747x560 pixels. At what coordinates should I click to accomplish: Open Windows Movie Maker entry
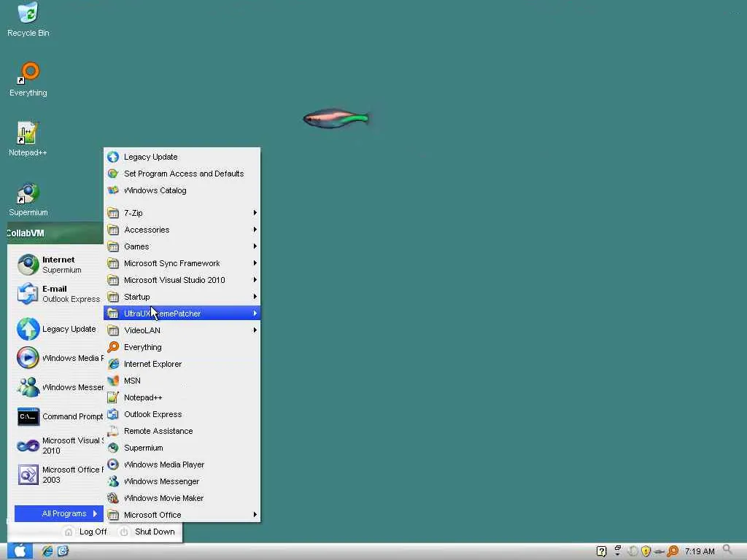coord(182,498)
